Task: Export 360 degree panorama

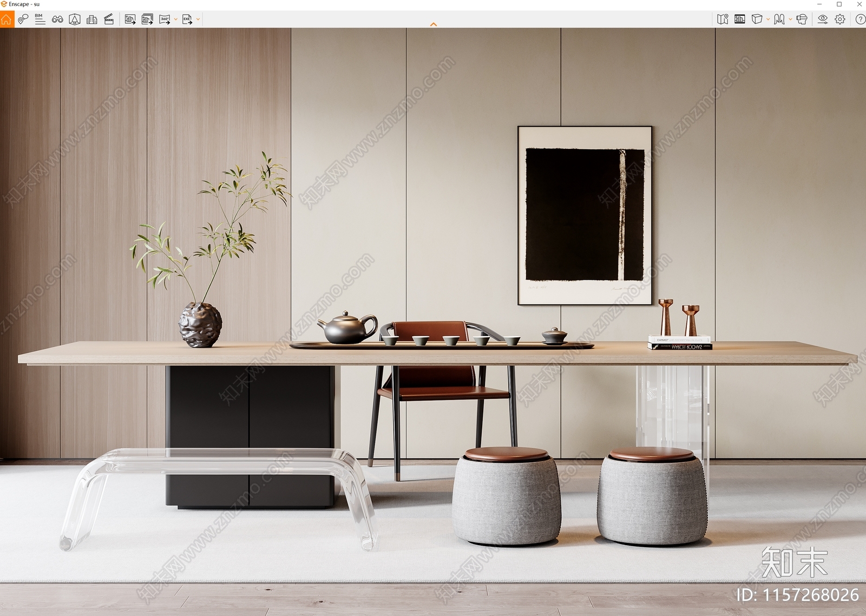Action: 165,19
